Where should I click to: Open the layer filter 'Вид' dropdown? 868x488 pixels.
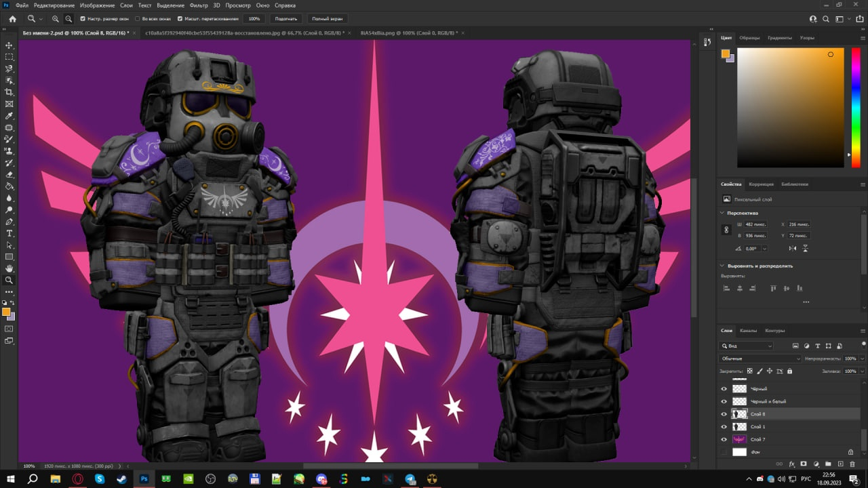[747, 346]
